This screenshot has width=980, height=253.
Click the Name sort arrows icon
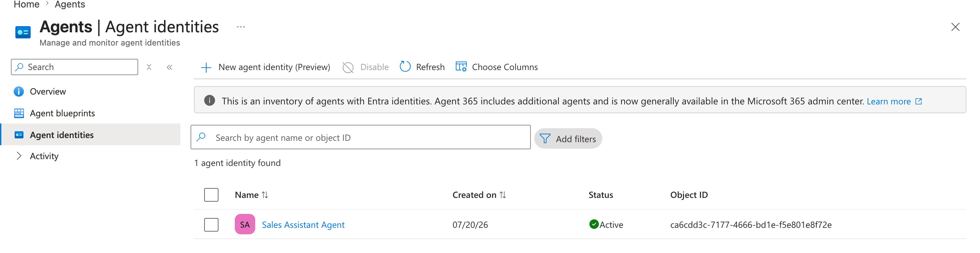pyautogui.click(x=265, y=195)
